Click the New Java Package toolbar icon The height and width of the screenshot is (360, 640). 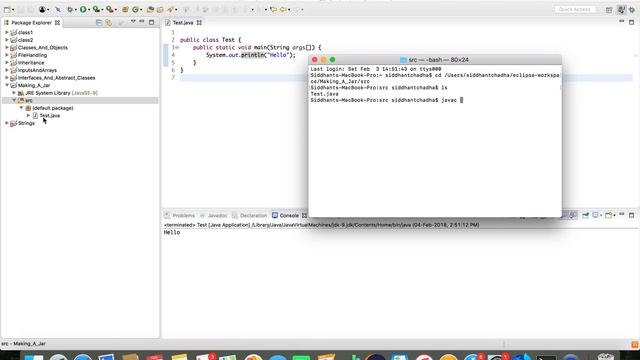point(126,9)
